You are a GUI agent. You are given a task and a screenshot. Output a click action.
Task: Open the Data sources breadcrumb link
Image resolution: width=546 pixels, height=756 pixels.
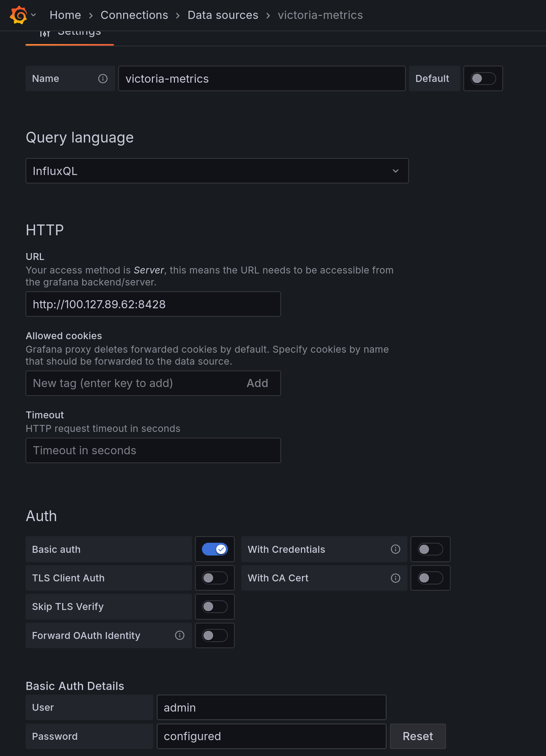(222, 15)
